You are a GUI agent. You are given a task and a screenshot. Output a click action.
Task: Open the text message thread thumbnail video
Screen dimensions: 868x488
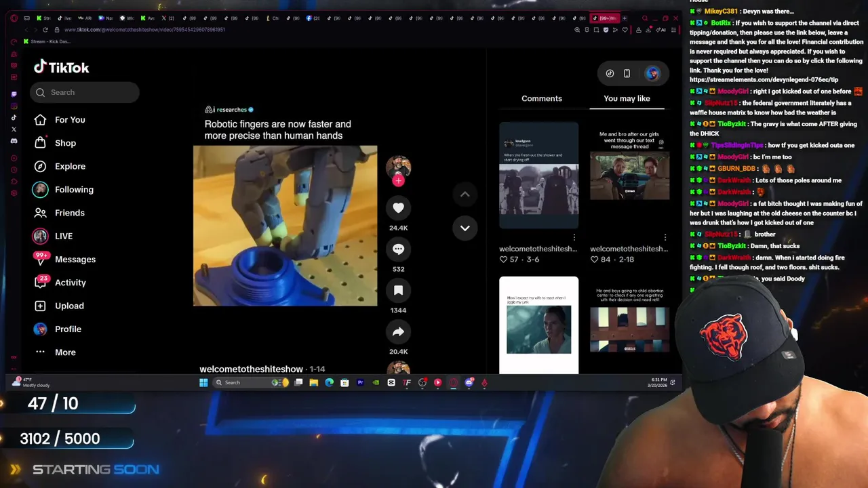[x=629, y=175]
